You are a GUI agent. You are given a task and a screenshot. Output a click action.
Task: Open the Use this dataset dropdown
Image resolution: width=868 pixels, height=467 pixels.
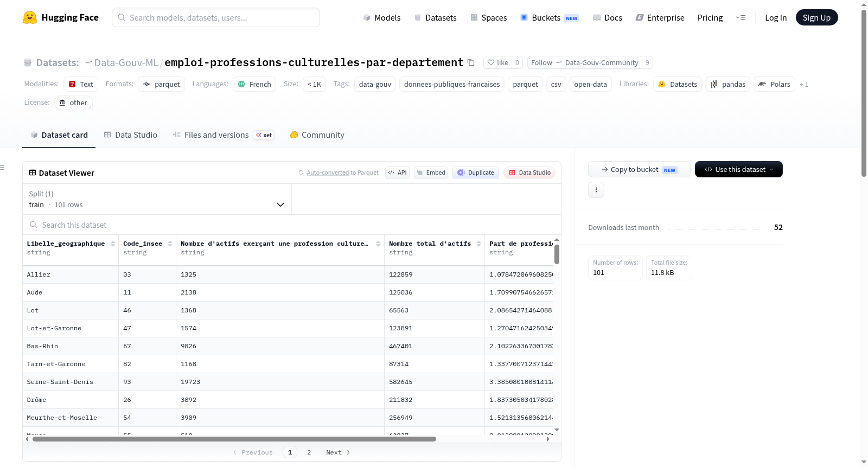point(738,169)
